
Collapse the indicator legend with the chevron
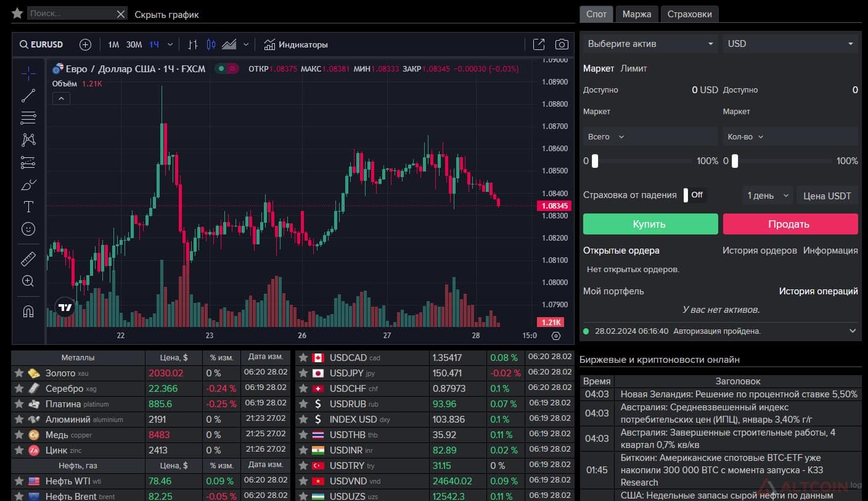point(62,98)
